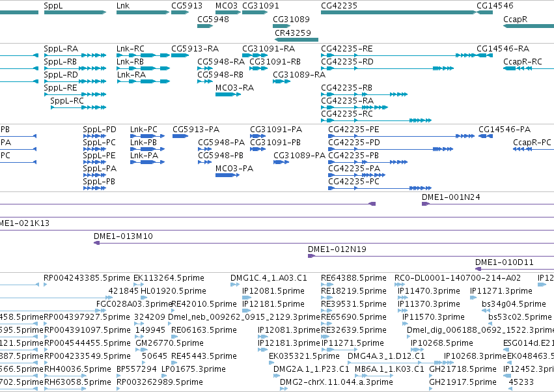Click protein CG31091-PA
This screenshot has width=554, height=392.
258,136
